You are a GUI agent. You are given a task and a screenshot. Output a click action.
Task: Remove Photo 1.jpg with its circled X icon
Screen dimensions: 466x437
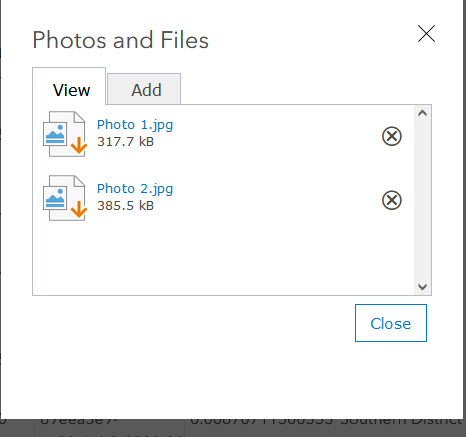click(392, 136)
